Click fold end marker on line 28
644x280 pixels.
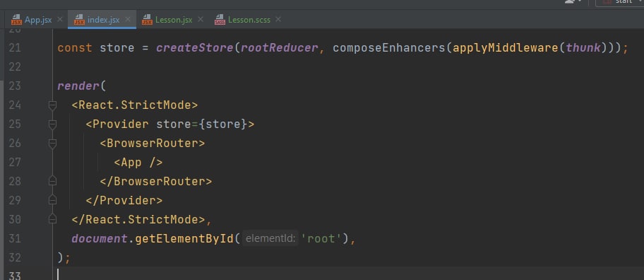(52, 181)
